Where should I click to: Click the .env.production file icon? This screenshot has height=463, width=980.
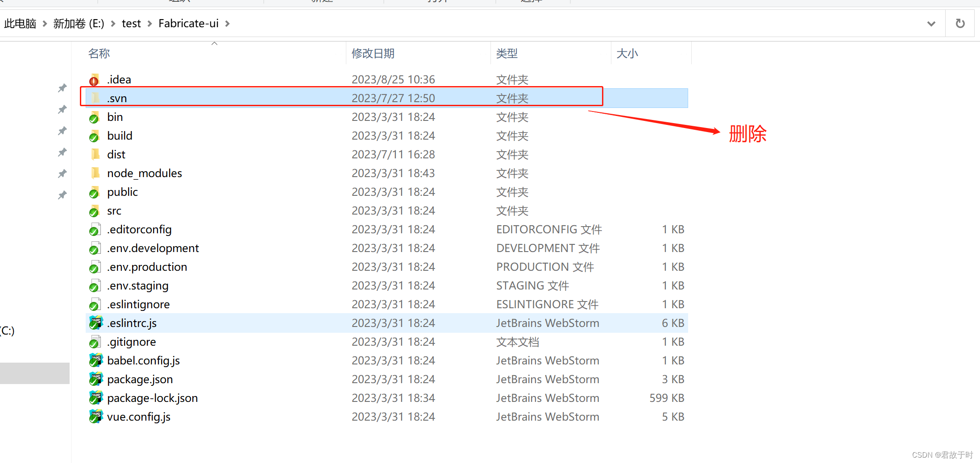click(95, 267)
